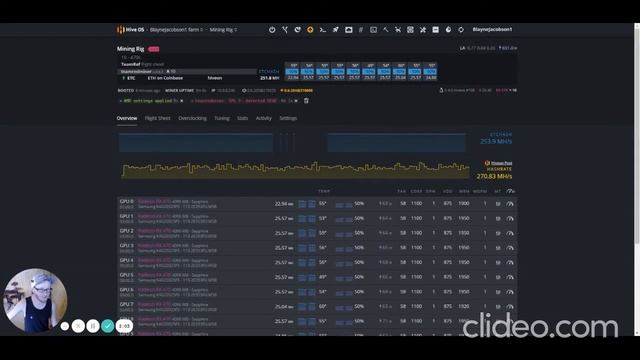Click the Mining Rig heading

[x=130, y=49]
